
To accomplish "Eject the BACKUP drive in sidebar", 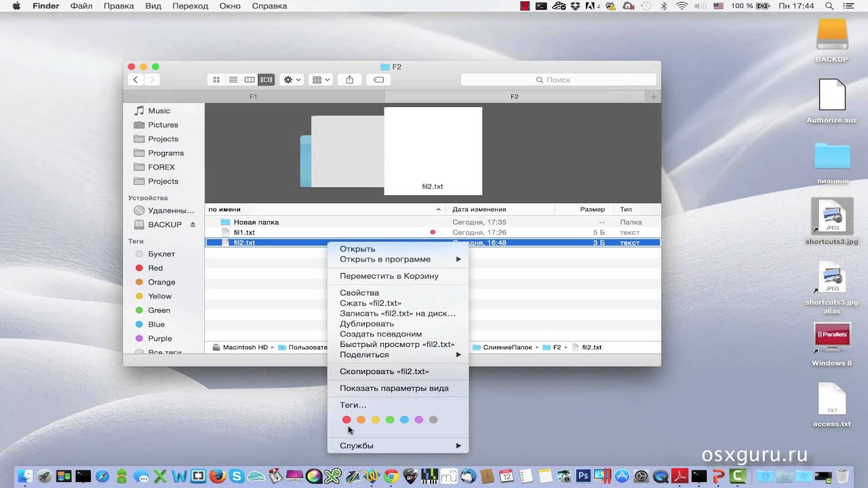I will pyautogui.click(x=193, y=224).
